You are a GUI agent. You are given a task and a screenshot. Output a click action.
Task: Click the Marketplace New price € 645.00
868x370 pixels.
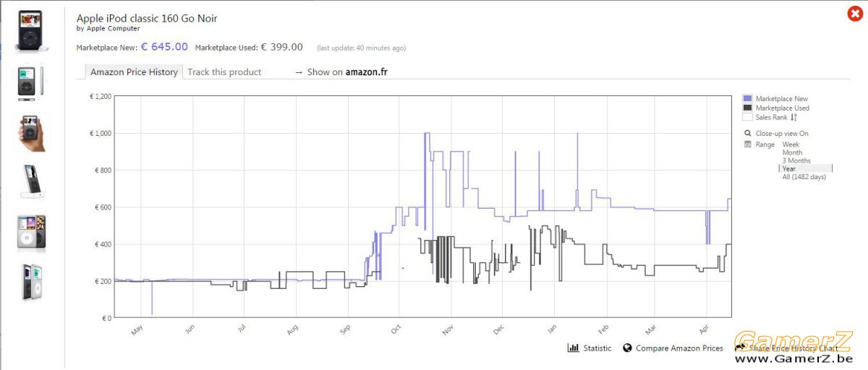pos(164,47)
